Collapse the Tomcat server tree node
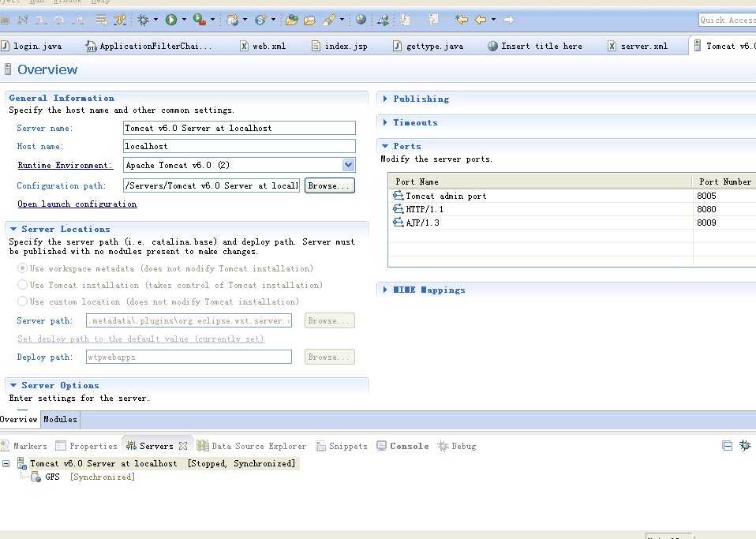This screenshot has height=539, width=756. (6, 463)
